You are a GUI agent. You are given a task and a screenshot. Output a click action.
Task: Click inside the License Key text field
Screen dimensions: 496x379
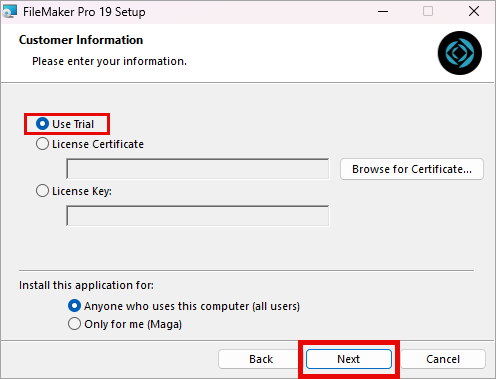coord(198,216)
